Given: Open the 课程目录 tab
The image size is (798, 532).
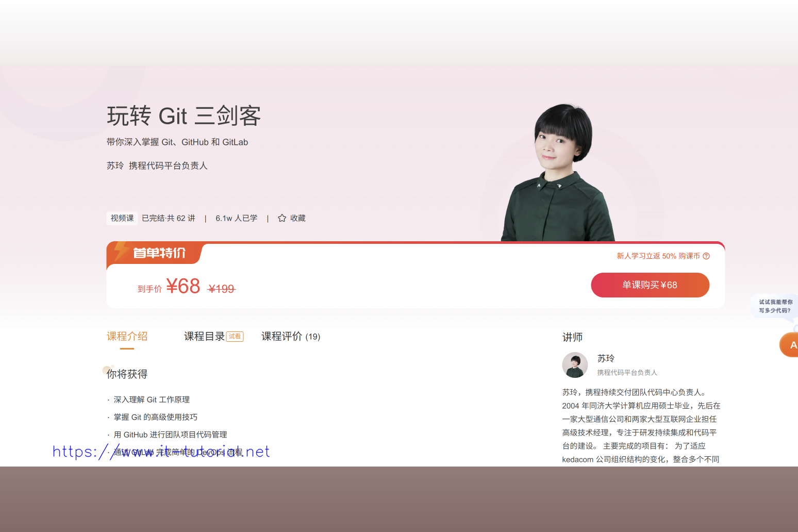Looking at the screenshot, I should tap(204, 337).
